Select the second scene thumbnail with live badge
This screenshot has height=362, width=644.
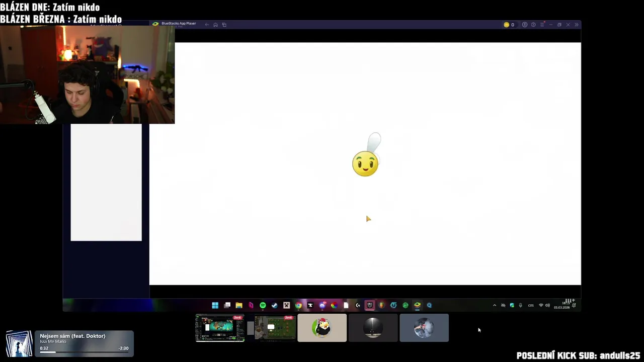coord(271,328)
